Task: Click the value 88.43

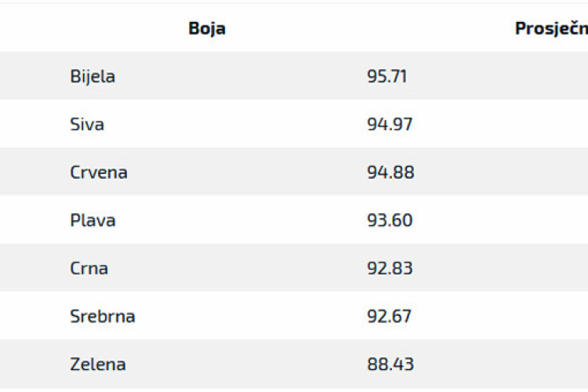Action: pos(390,365)
